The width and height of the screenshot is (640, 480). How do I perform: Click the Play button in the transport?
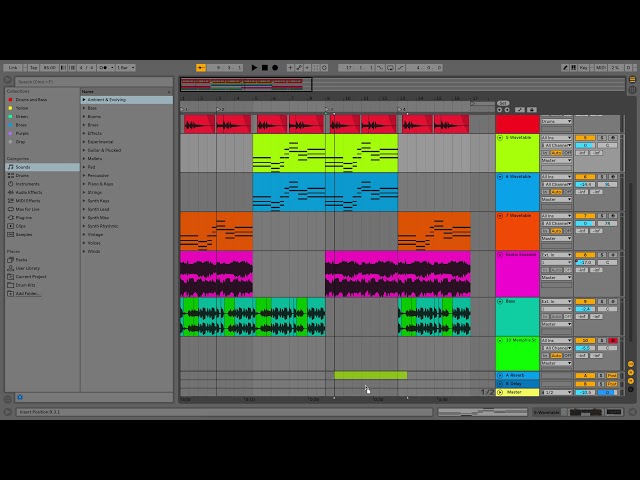click(x=254, y=68)
